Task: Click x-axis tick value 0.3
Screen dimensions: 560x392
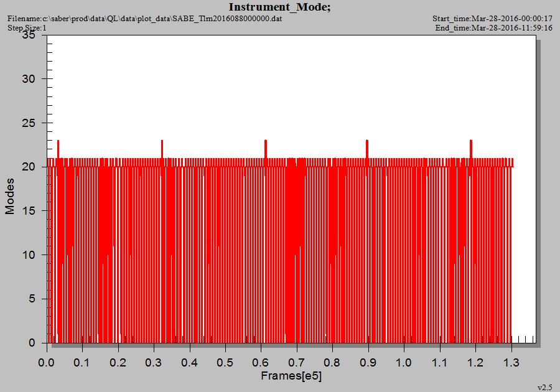Action: 154,363
